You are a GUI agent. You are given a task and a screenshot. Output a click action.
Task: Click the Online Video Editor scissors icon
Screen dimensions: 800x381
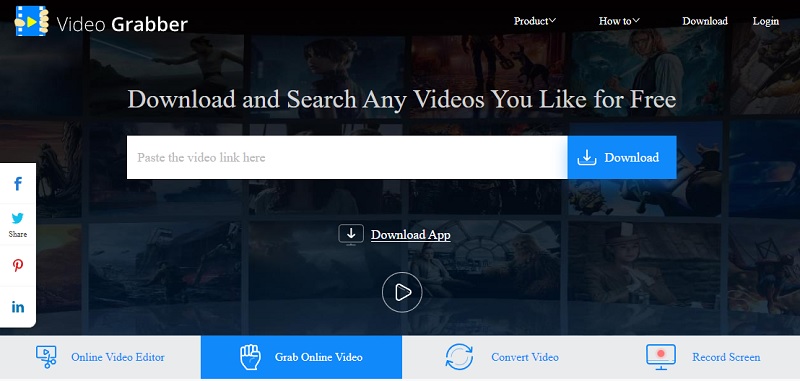coord(46,357)
